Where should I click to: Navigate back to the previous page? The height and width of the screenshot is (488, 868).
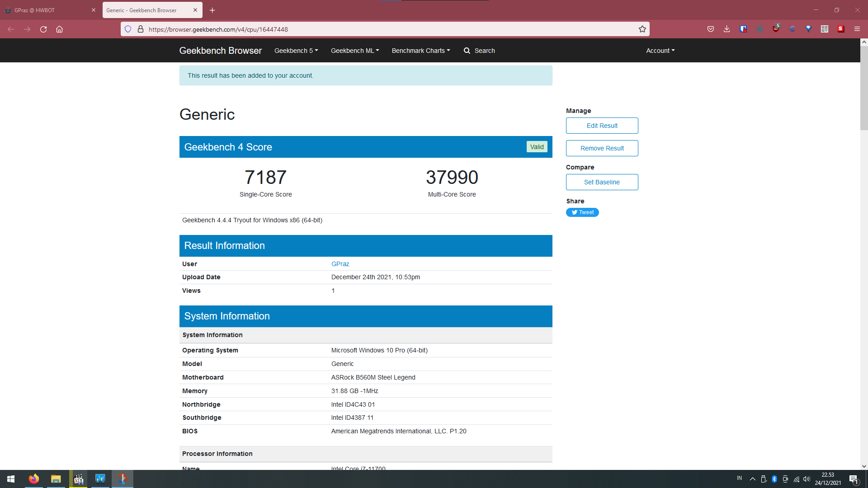pos(11,29)
